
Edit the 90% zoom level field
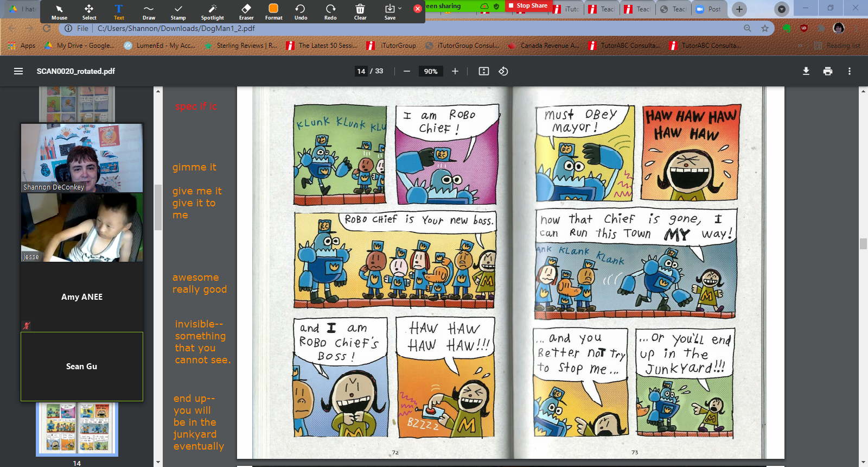431,71
